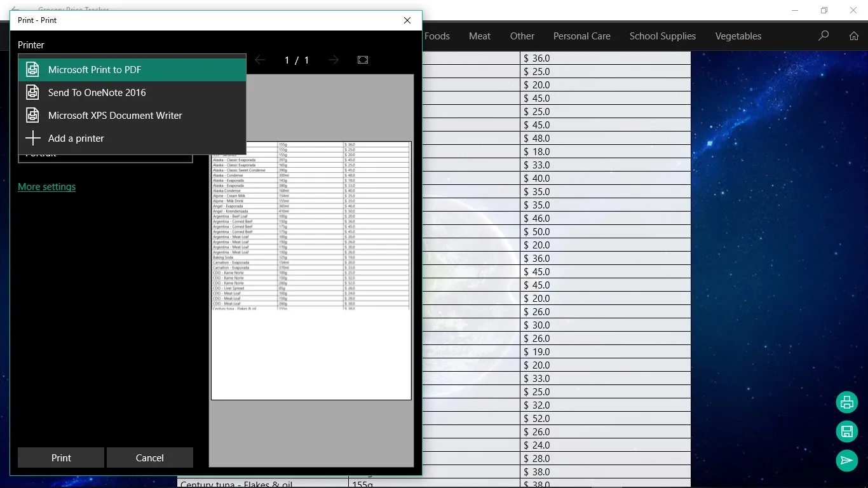Click the print preview page thumbnail

click(311, 271)
